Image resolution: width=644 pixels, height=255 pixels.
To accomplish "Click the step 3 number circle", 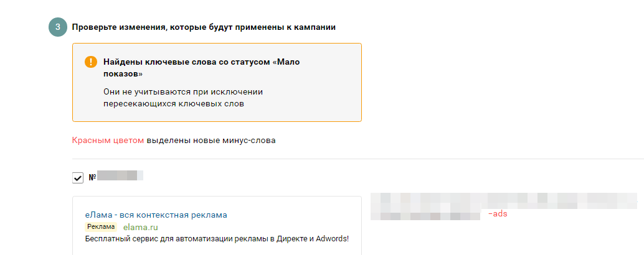I will pyautogui.click(x=57, y=27).
